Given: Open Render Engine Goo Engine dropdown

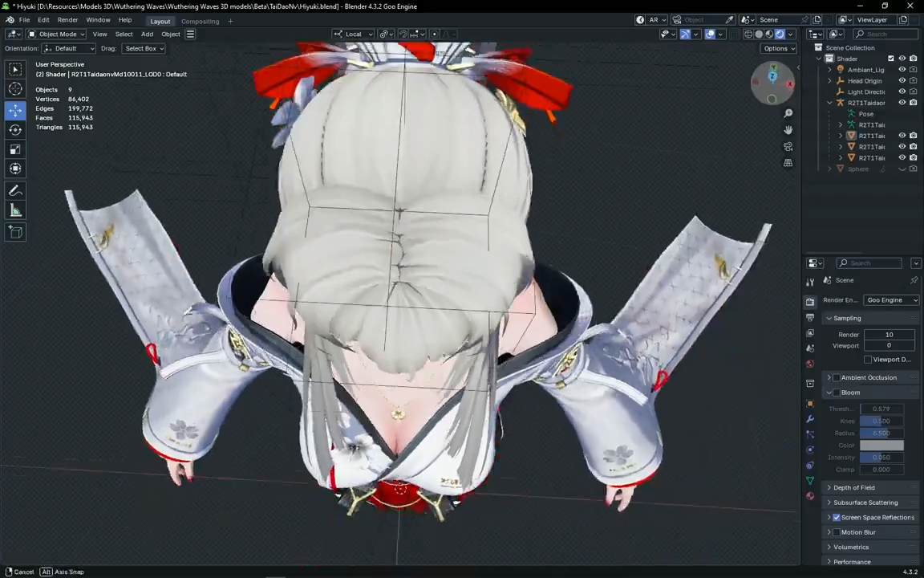Looking at the screenshot, I should pos(890,300).
